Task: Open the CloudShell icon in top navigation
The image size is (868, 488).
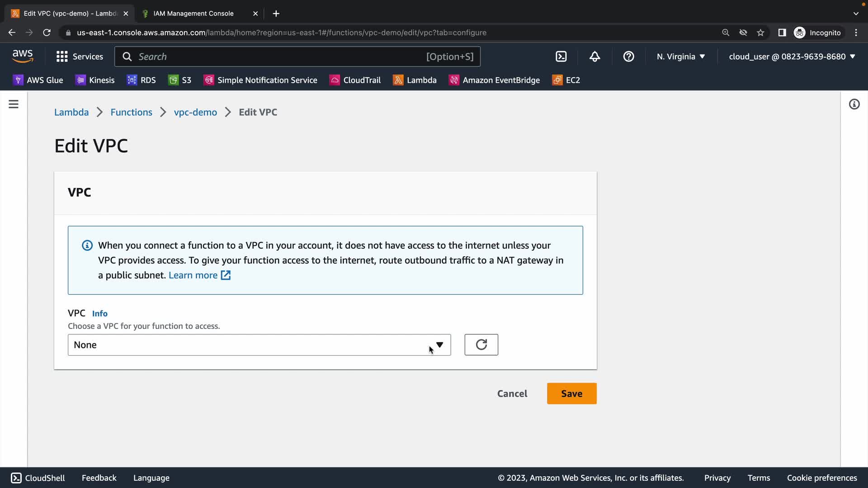Action: (x=561, y=56)
